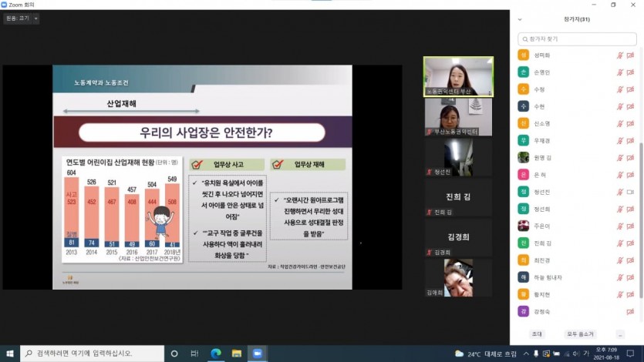
Task: Click camera-off icon next to 주은이
Action: click(630, 226)
